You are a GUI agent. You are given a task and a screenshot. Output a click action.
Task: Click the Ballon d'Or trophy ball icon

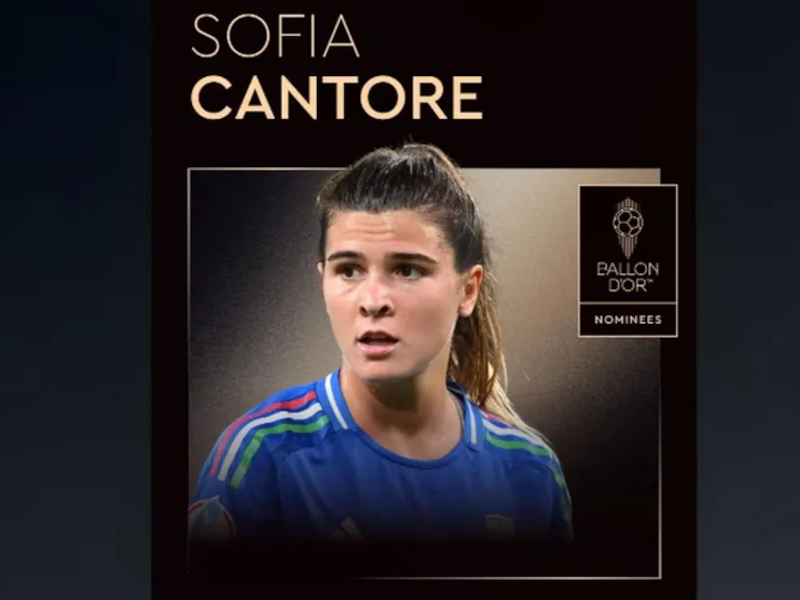coord(628,222)
